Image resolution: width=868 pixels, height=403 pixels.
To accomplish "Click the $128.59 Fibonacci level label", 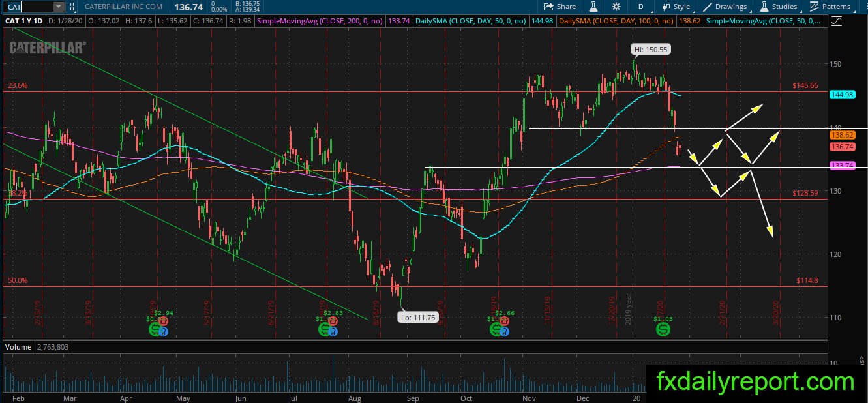I will [x=805, y=194].
